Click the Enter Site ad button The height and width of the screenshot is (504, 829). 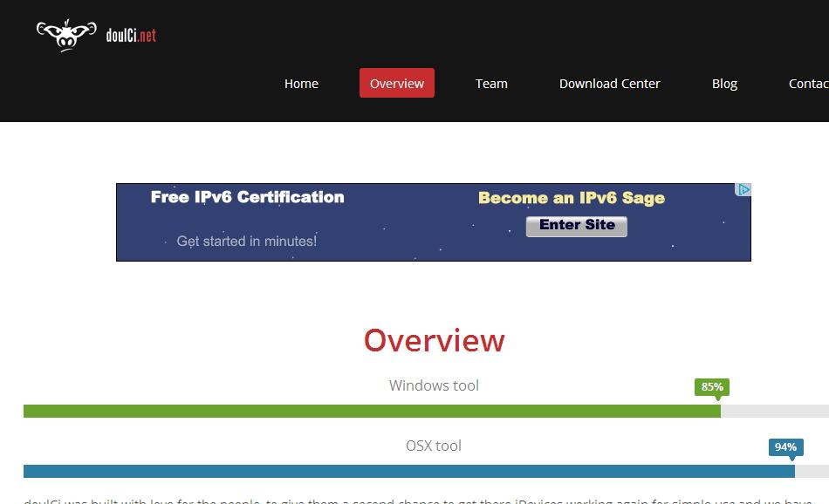click(x=577, y=226)
